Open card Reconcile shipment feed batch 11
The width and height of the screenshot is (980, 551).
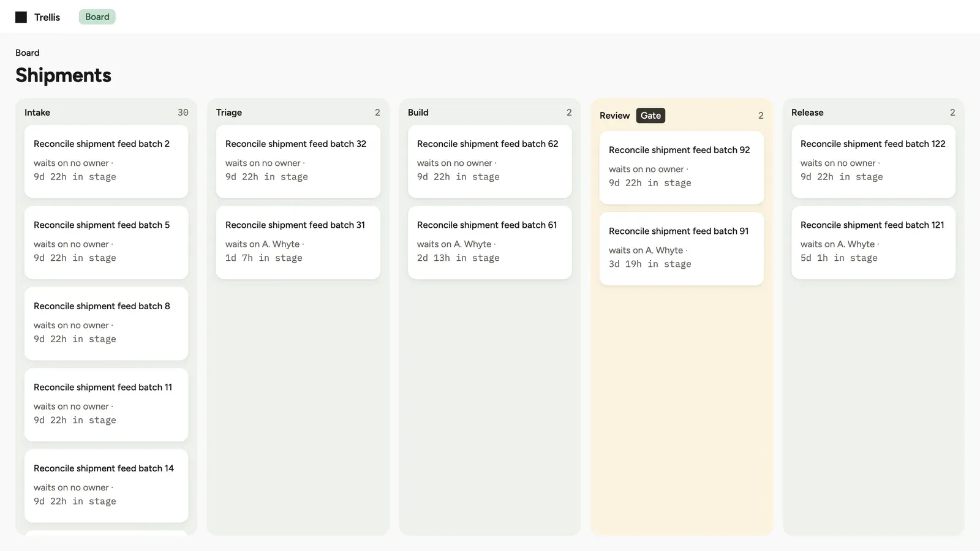(x=107, y=405)
